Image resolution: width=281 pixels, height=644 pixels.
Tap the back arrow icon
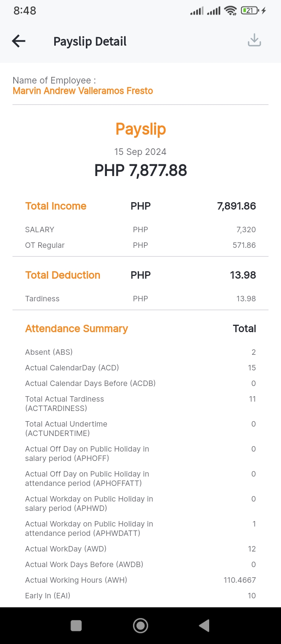coord(19,41)
